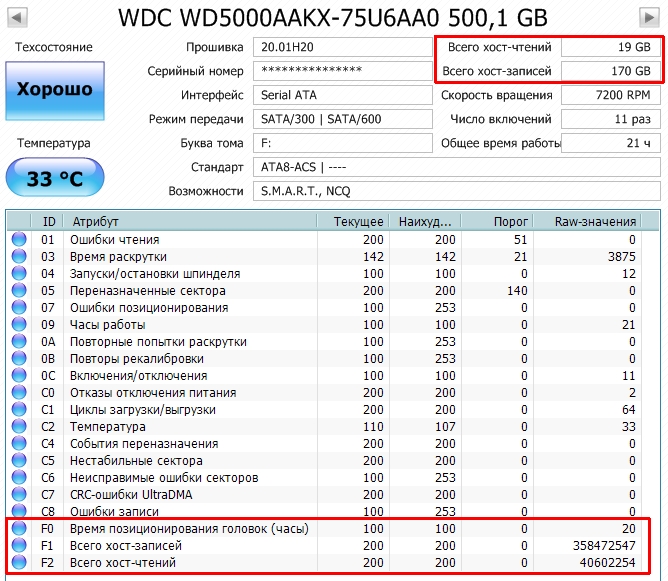Click raw value 64 for load/unload cycles
This screenshot has height=581, width=668.
click(628, 410)
